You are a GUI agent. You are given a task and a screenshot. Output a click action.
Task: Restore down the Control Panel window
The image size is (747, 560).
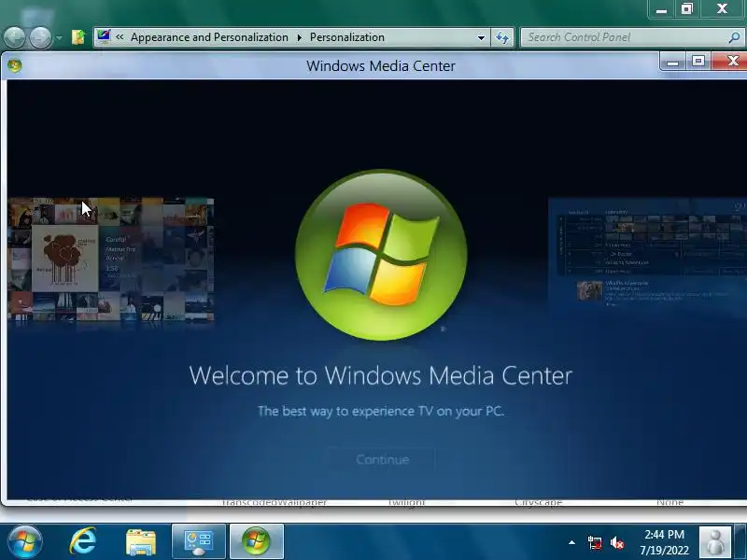[686, 8]
